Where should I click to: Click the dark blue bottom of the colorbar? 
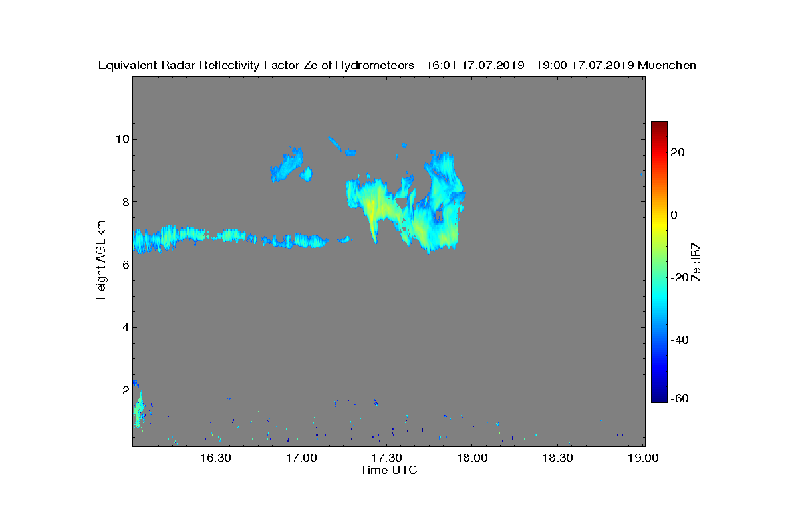659,397
